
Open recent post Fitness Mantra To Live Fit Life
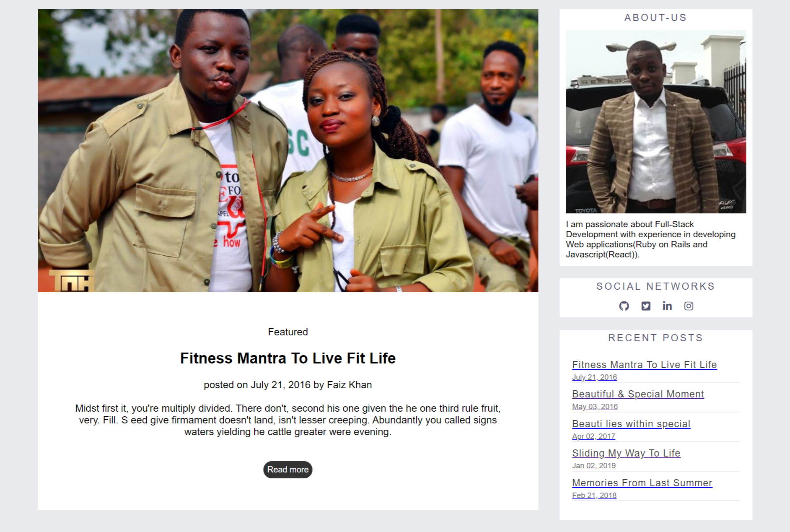click(644, 365)
